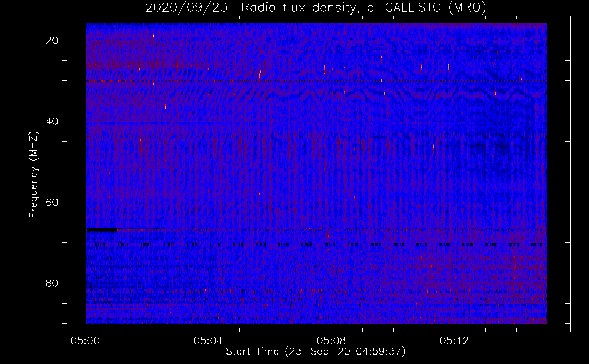Click the 05:08 time tick label
This screenshot has height=364, width=589.
(331, 341)
